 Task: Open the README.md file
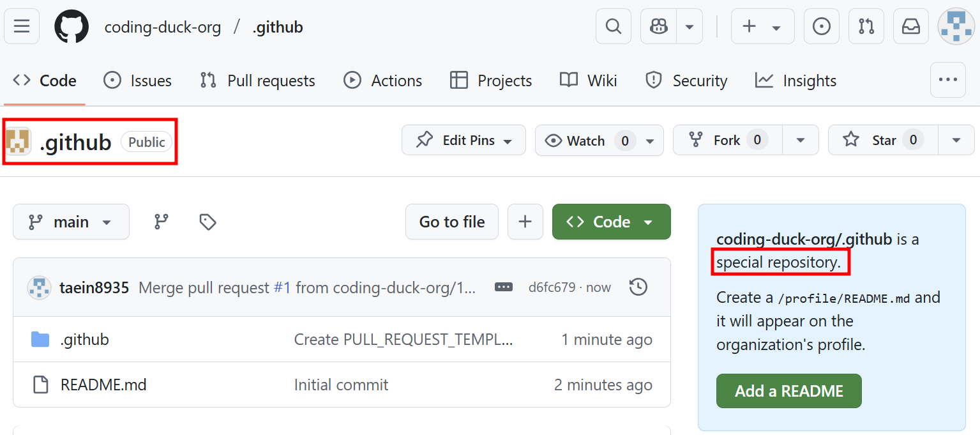coord(103,385)
